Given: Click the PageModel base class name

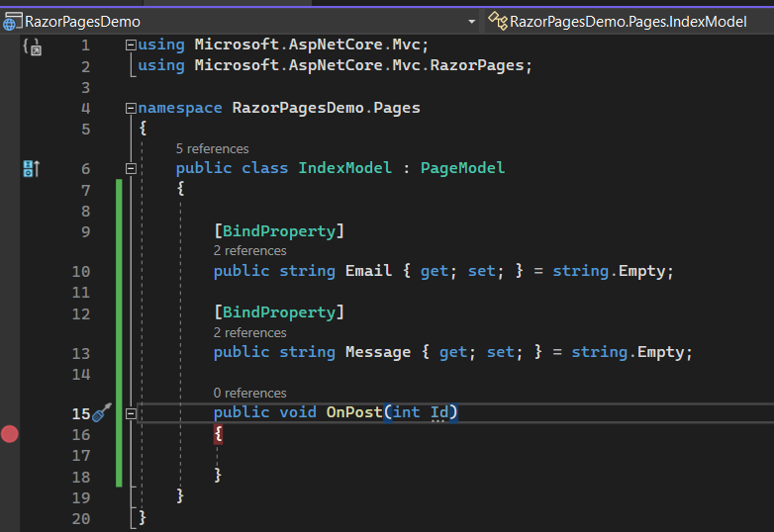Looking at the screenshot, I should [x=462, y=168].
